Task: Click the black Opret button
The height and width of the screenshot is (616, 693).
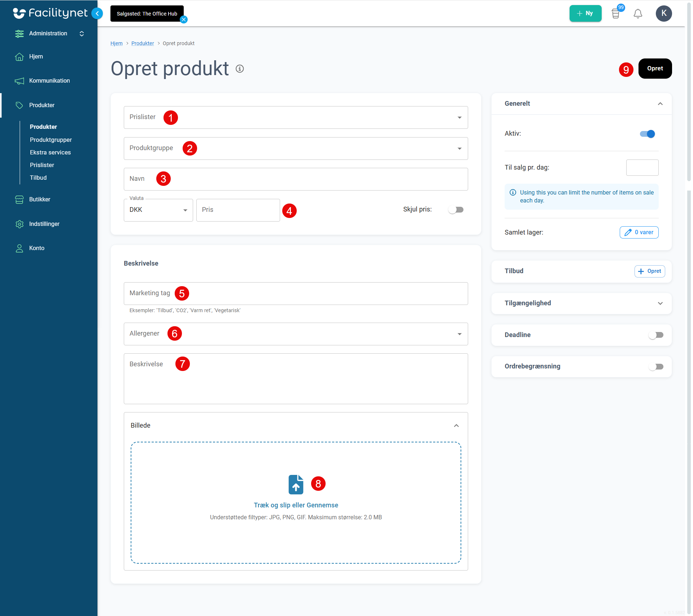Action: (x=655, y=69)
